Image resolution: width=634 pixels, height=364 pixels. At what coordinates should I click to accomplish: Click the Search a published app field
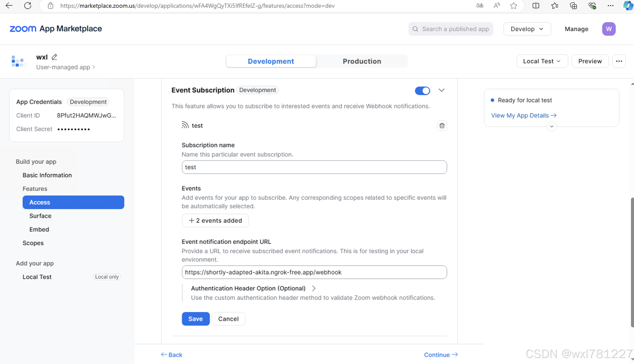coord(451,29)
